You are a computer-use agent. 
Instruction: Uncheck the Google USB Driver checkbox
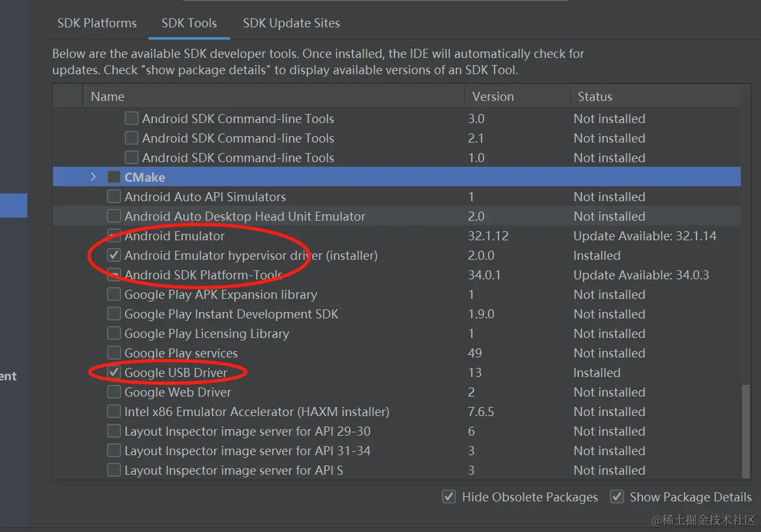point(114,372)
